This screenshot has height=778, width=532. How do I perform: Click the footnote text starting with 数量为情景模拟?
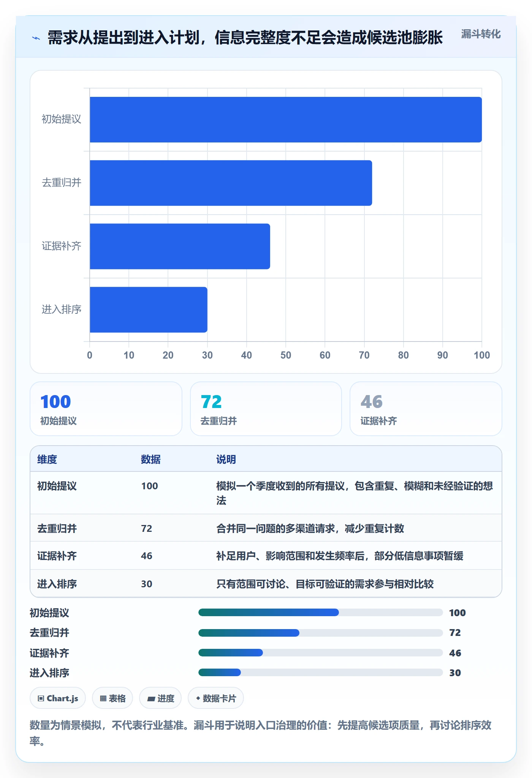tap(261, 733)
